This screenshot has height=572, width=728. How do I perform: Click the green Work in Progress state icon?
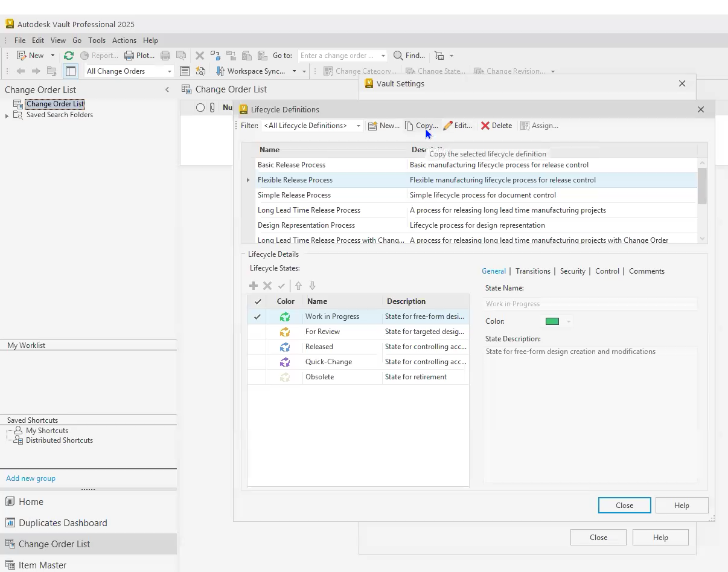coord(285,317)
